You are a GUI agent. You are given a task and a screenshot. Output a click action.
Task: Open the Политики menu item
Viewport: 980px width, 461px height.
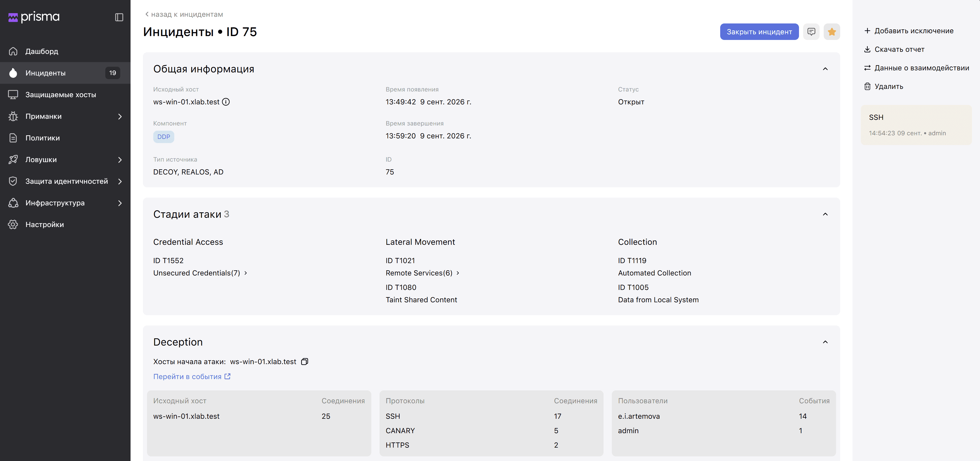pos(65,138)
